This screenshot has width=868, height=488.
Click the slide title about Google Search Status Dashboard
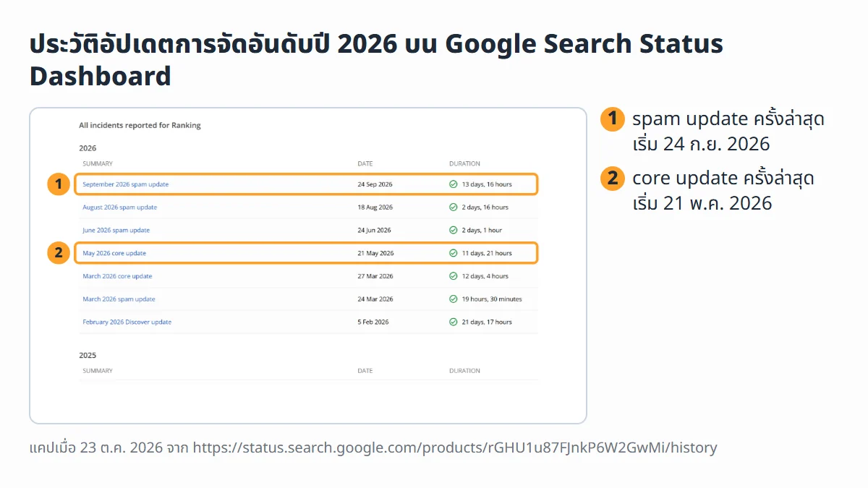(x=376, y=60)
